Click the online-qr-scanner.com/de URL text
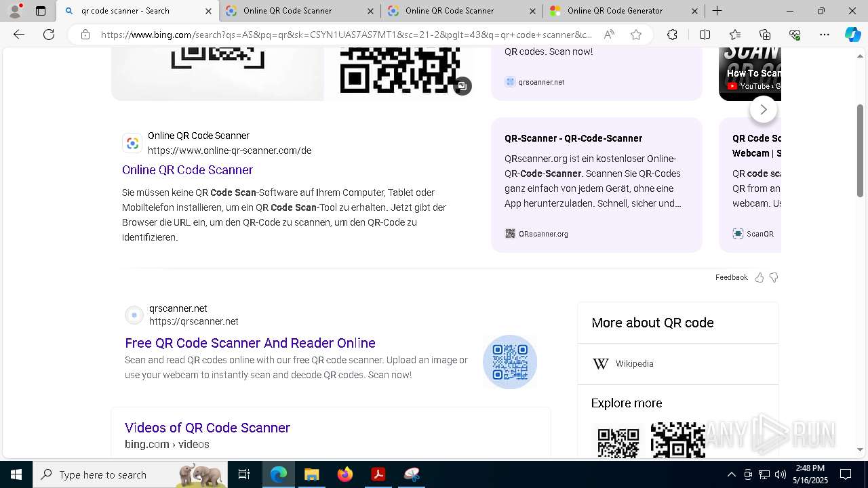 tap(229, 150)
